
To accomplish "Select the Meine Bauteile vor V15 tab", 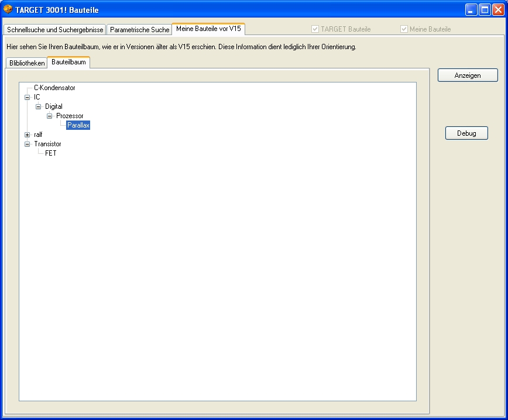I will click(208, 29).
